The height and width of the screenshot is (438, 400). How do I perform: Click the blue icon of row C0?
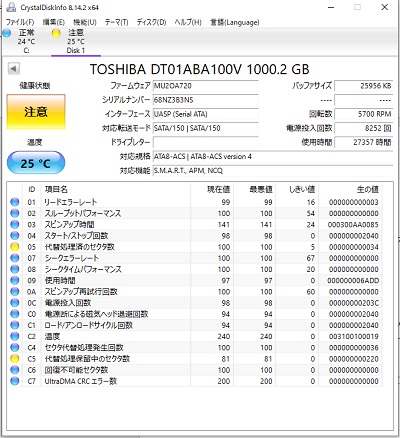click(x=15, y=314)
